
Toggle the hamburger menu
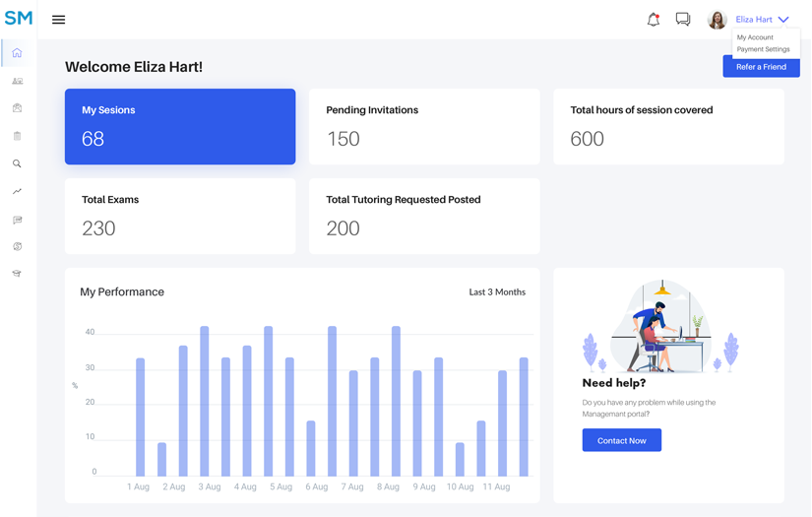pos(59,20)
